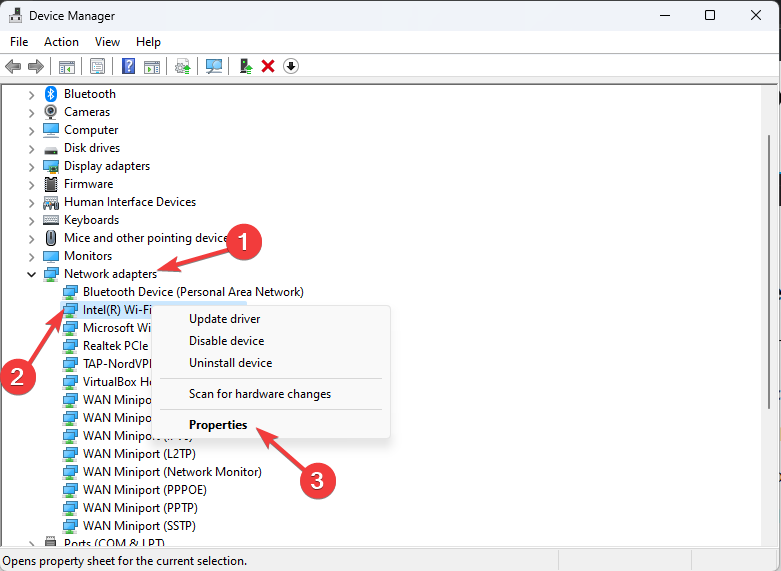Maximize the Device Manager window
The width and height of the screenshot is (781, 571).
click(710, 15)
